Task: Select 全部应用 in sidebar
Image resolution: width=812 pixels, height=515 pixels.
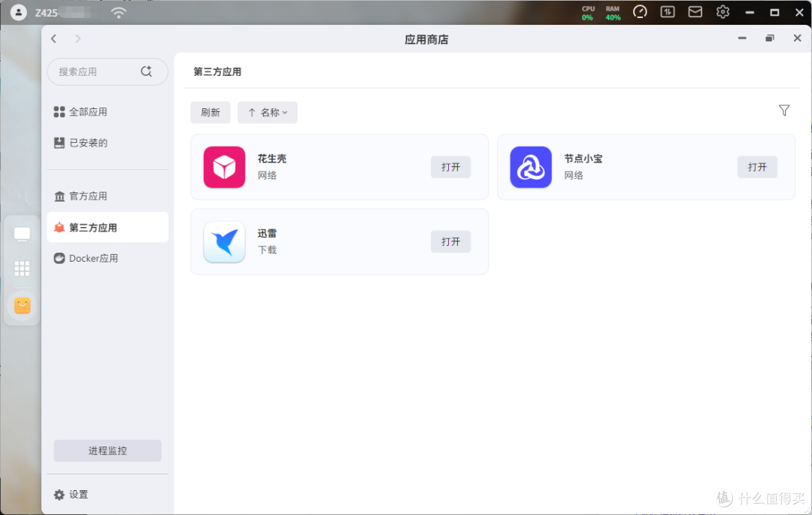Action: 108,112
